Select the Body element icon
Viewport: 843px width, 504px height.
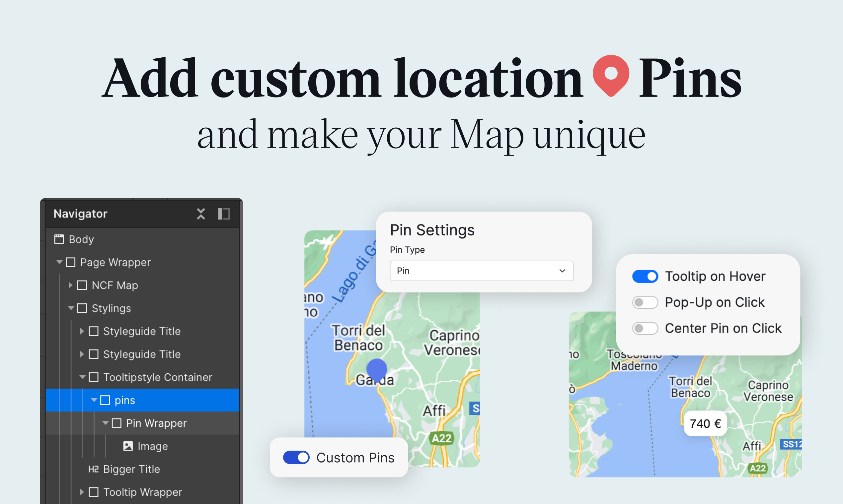pos(59,239)
